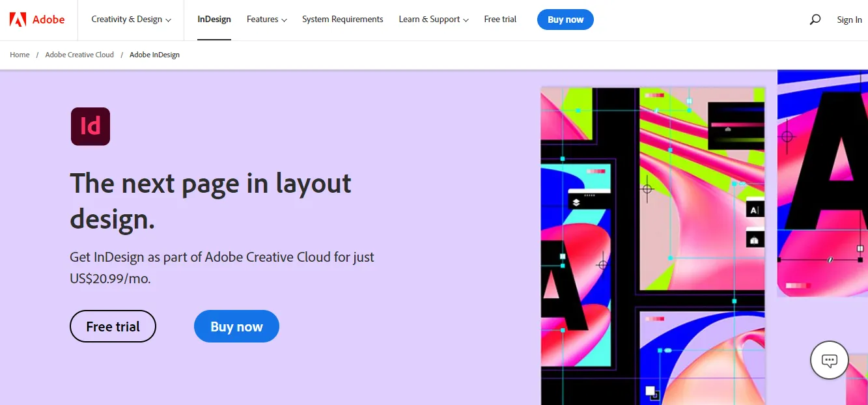Expand the Features dropdown menu
The image size is (868, 405).
point(267,20)
